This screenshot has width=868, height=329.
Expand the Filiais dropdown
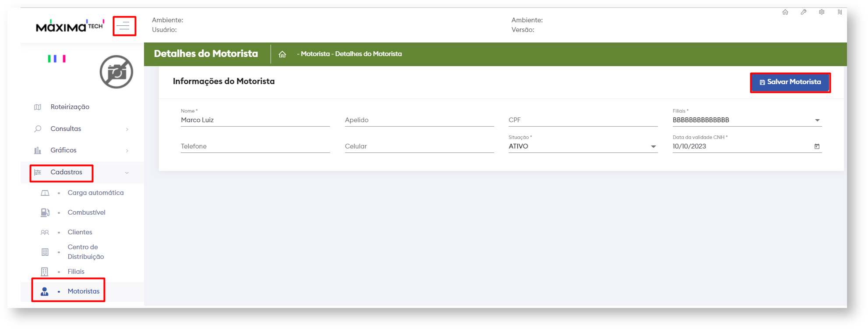pyautogui.click(x=817, y=120)
